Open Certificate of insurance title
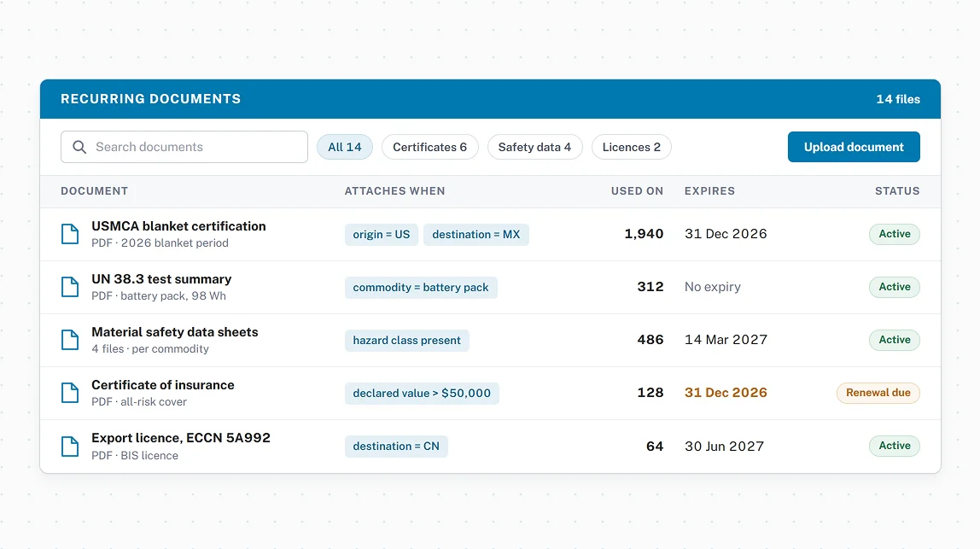The height and width of the screenshot is (549, 980). [x=163, y=385]
